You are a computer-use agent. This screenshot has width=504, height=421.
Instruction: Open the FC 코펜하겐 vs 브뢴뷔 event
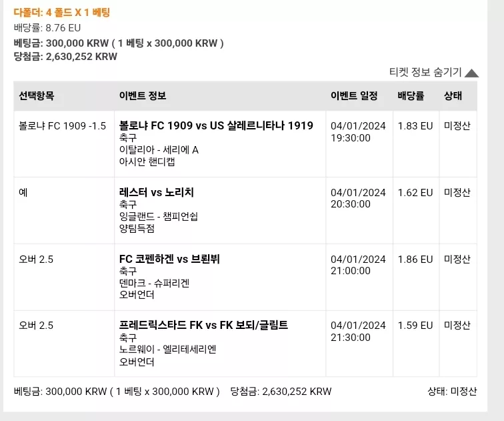169,259
